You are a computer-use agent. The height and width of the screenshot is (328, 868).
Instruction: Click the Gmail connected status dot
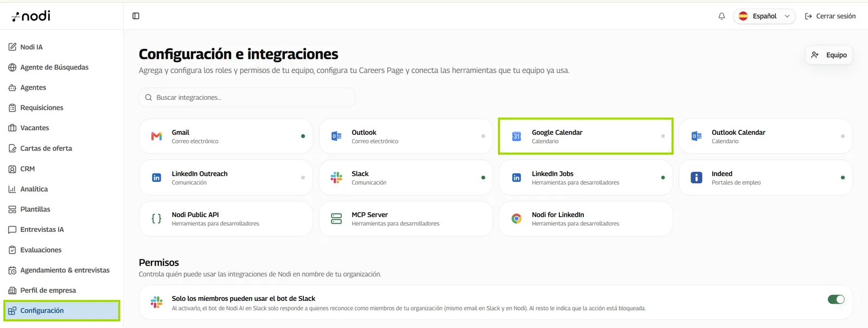click(x=303, y=136)
